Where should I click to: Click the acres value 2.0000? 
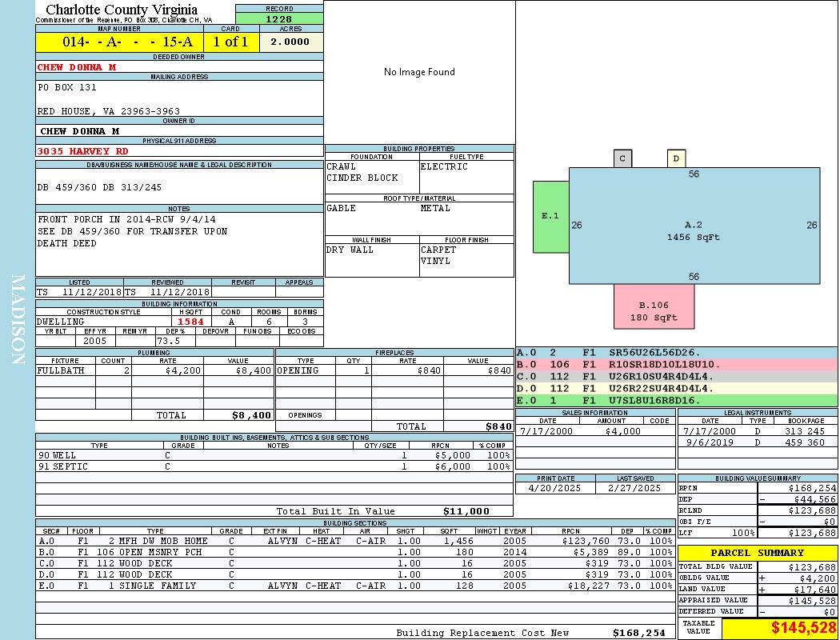coord(290,42)
